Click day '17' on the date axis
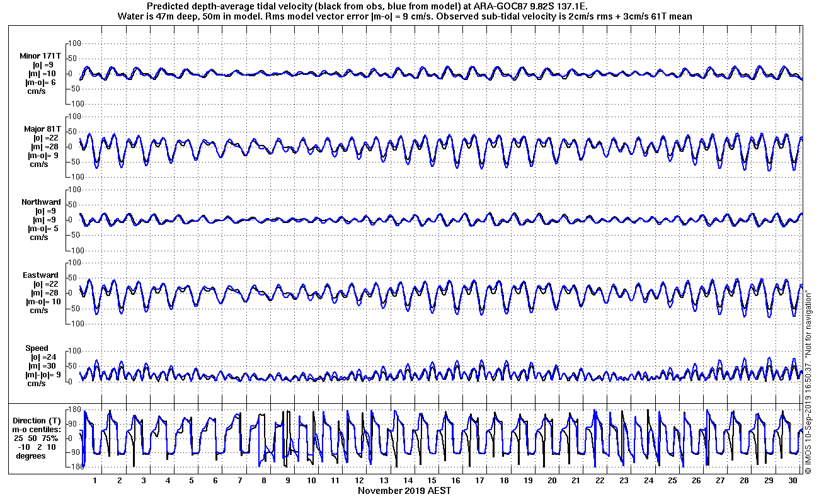Screen dimensions: 819x504 click(480, 480)
